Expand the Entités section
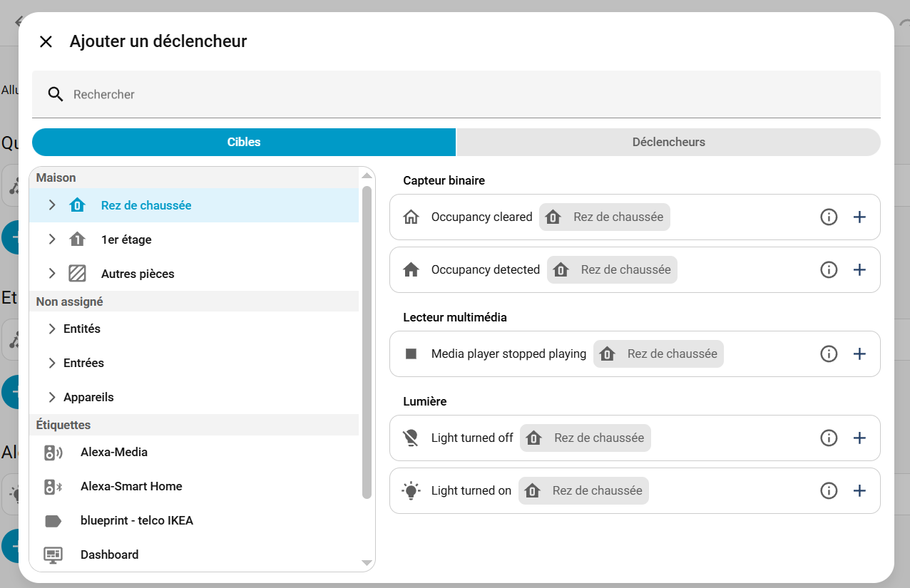Image resolution: width=910 pixels, height=588 pixels. (51, 329)
